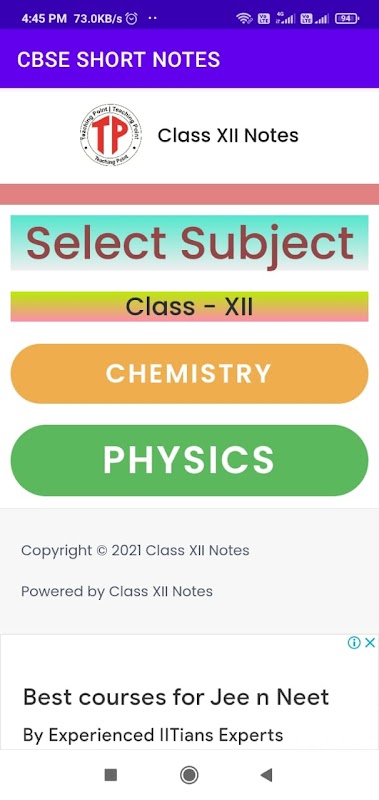379x800 pixels.
Task: Tap the Teaching Point TP logo
Action: point(111,135)
